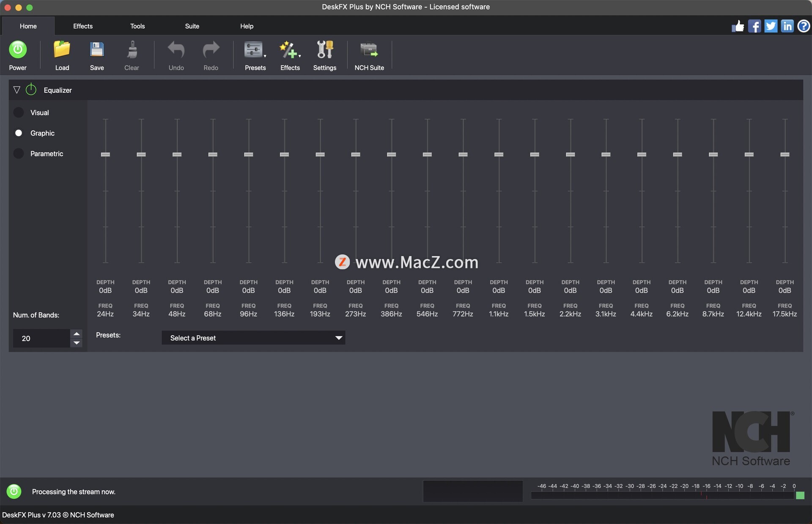Open the Twitter share icon

coord(771,26)
